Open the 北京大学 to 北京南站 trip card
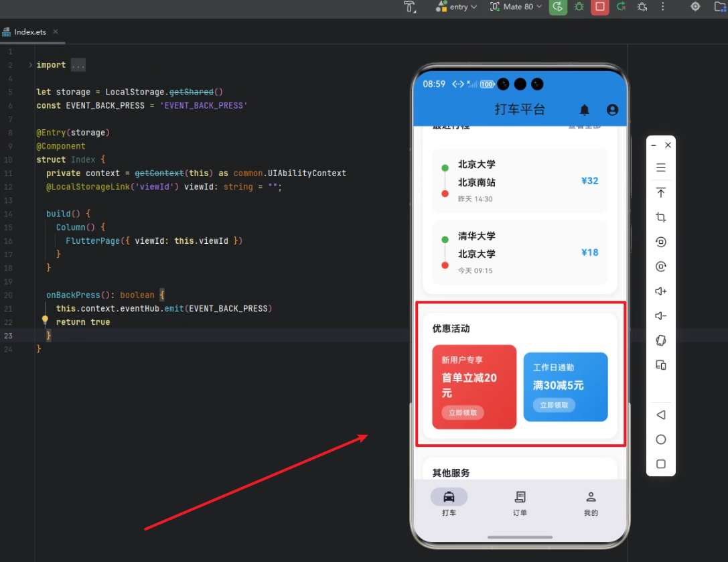This screenshot has width=728, height=562. 520,181
